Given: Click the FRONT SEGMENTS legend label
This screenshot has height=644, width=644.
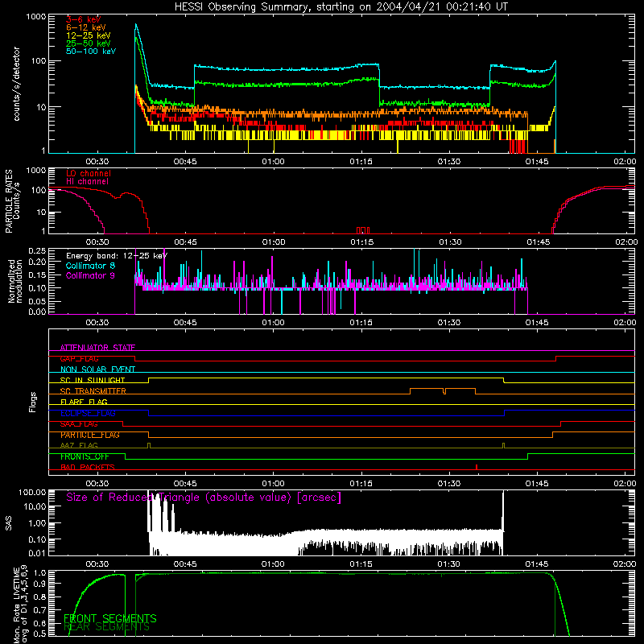Looking at the screenshot, I should (110, 618).
